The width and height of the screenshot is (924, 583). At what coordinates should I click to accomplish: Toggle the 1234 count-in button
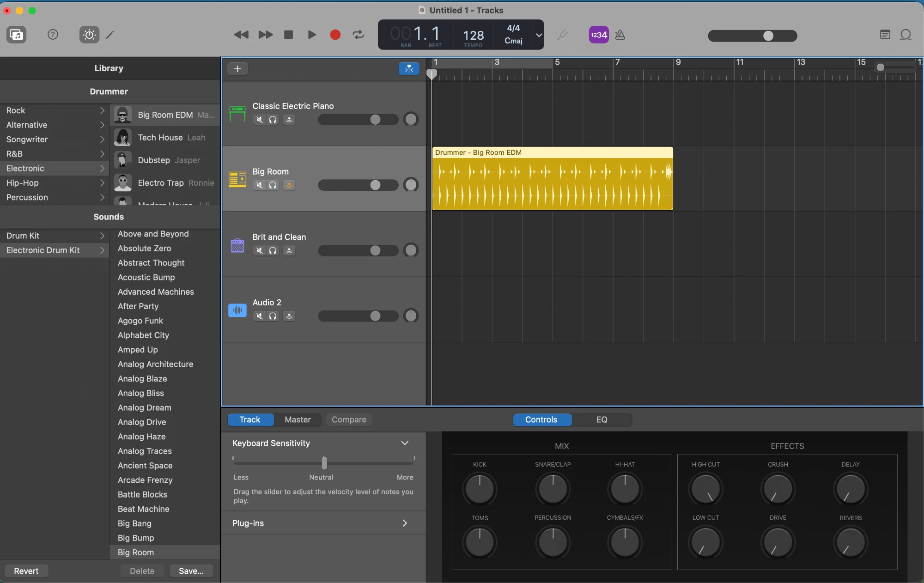coord(599,35)
